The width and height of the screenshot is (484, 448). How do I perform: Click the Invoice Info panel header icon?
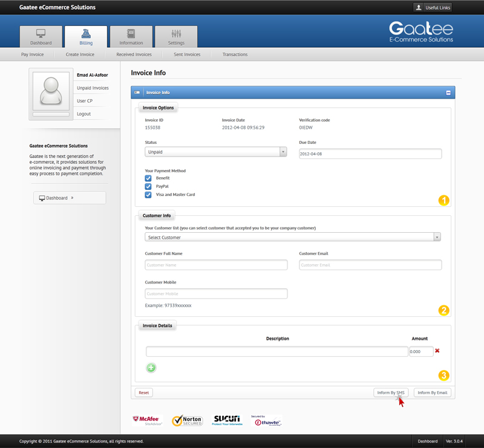137,93
